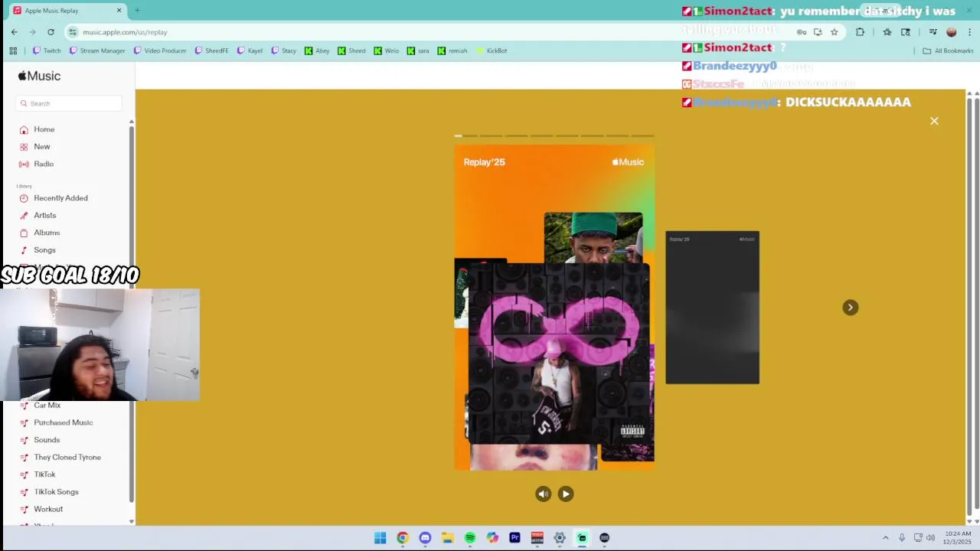980x551 pixels.
Task: Open the Welo bookmark
Action: tap(387, 51)
